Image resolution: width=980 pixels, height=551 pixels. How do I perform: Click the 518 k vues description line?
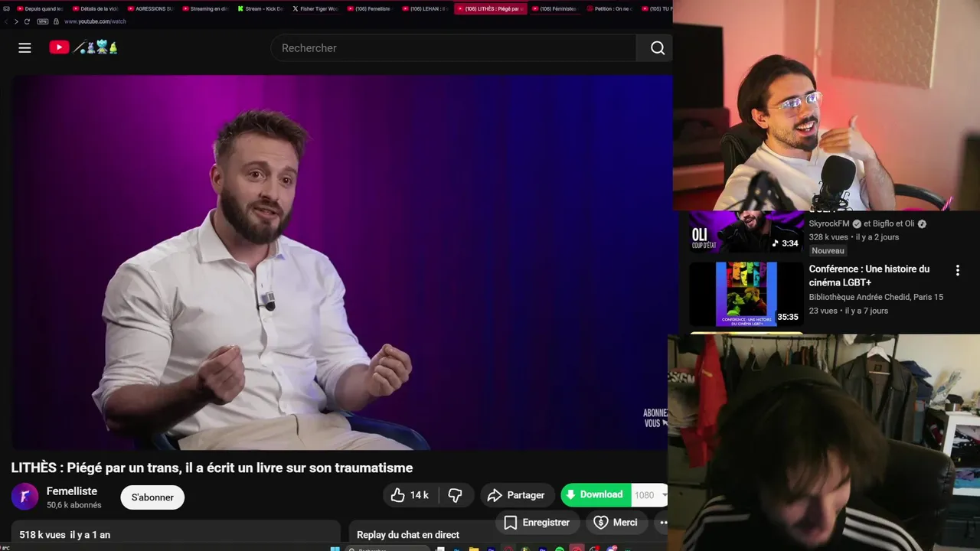(65, 535)
